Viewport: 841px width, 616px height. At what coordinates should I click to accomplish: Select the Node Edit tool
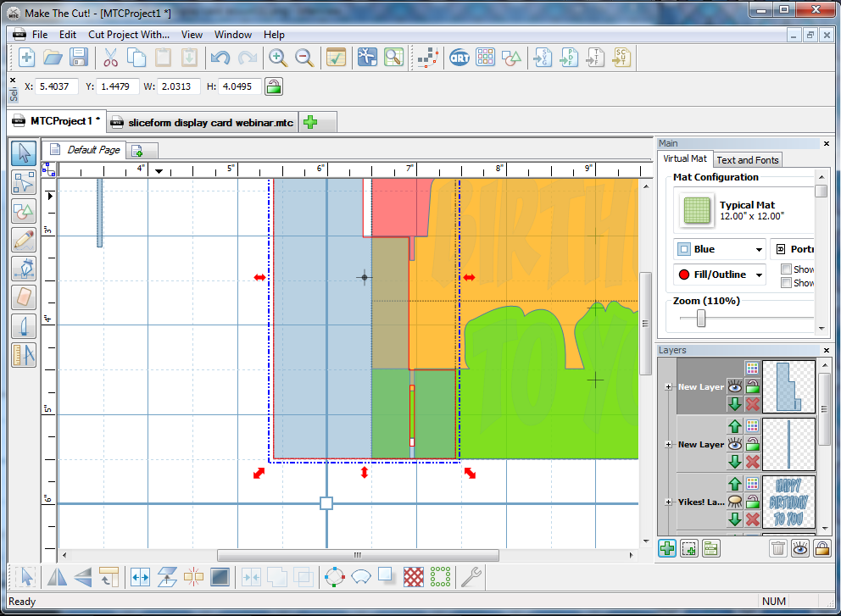click(24, 182)
